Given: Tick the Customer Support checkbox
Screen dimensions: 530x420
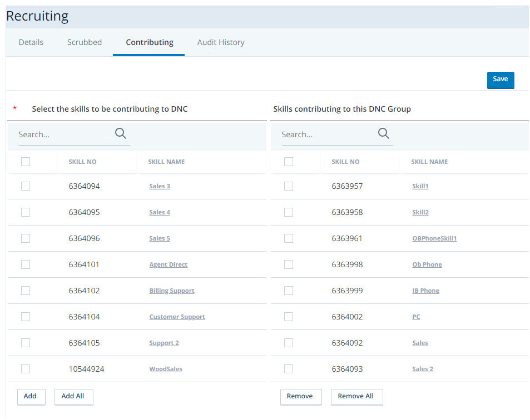Looking at the screenshot, I should (x=26, y=317).
